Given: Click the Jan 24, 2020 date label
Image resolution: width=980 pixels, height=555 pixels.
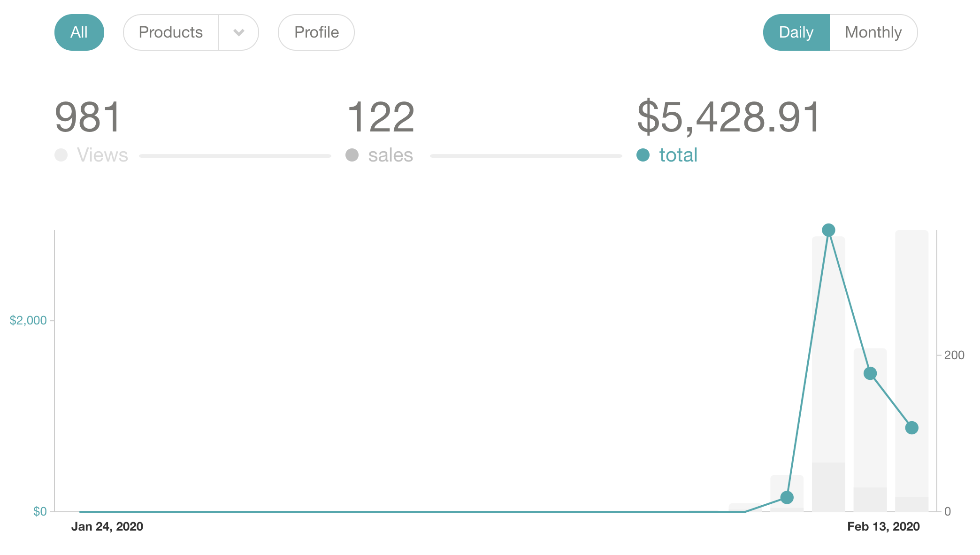Looking at the screenshot, I should pyautogui.click(x=107, y=526).
